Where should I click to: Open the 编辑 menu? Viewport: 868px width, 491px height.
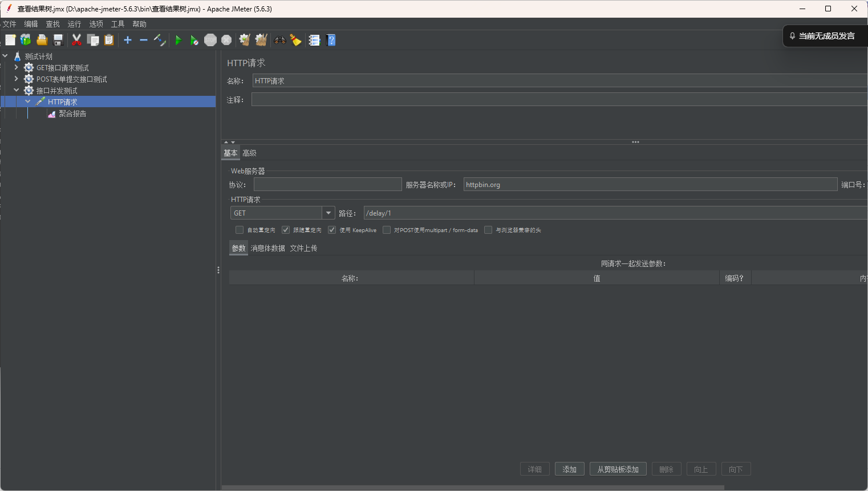pos(31,24)
